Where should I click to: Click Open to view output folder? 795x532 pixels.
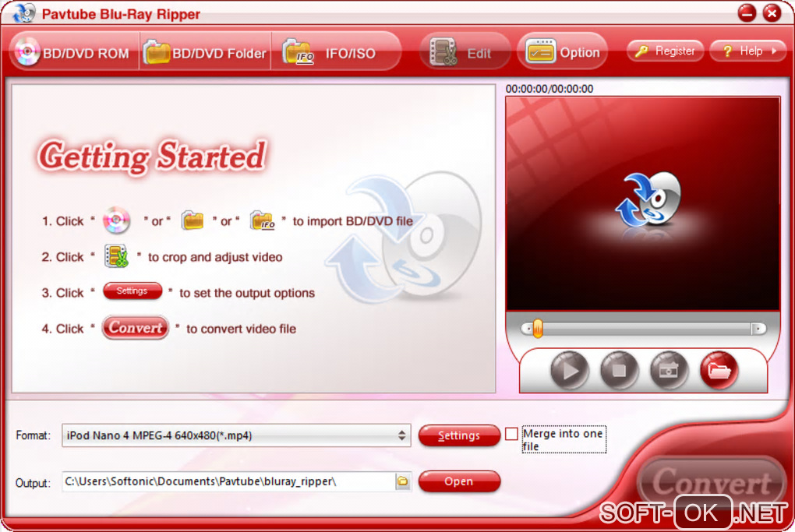[x=459, y=481]
